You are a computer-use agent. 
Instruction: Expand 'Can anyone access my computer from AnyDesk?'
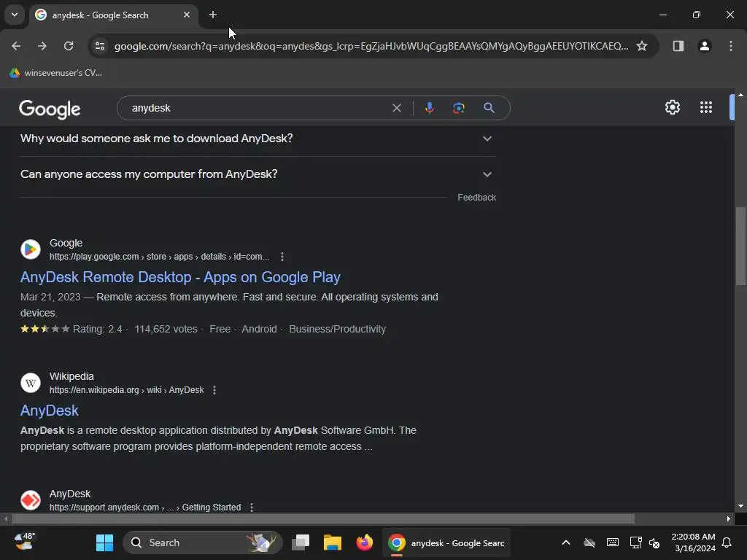[x=258, y=174]
